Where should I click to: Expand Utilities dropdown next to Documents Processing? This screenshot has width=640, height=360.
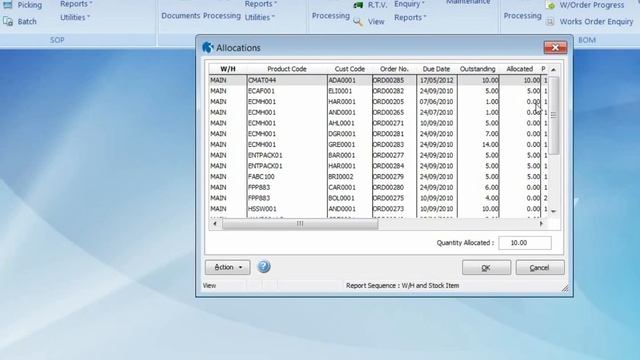coord(259,18)
